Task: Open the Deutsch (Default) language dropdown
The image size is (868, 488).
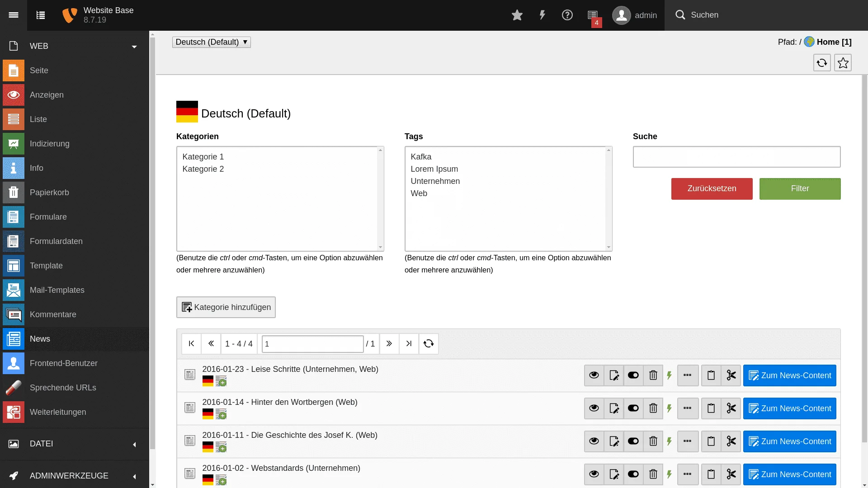Action: point(211,42)
